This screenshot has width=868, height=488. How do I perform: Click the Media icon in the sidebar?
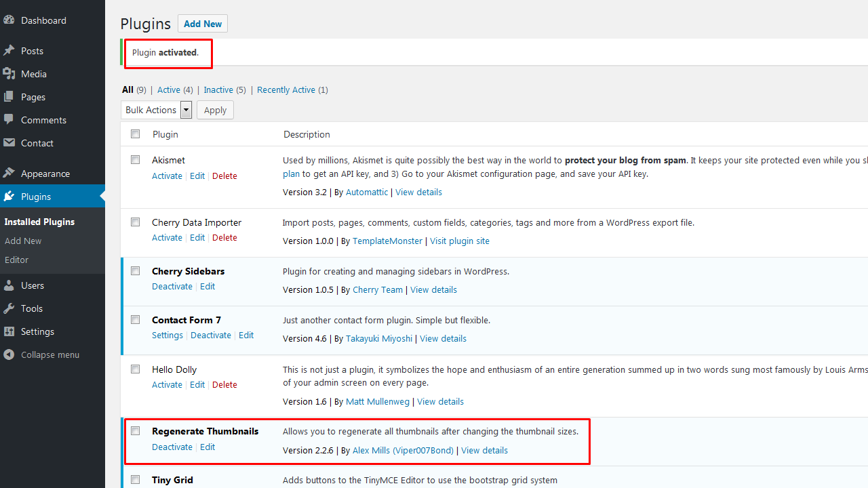tap(9, 74)
